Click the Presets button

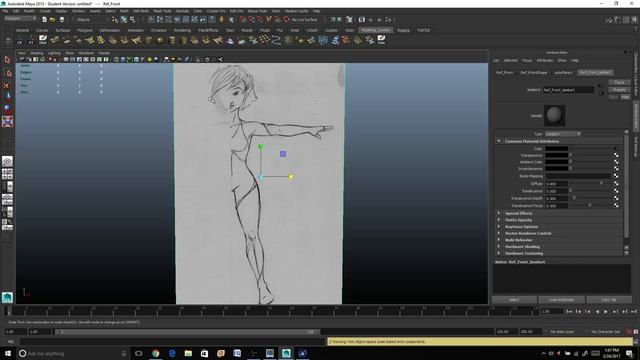coord(619,90)
